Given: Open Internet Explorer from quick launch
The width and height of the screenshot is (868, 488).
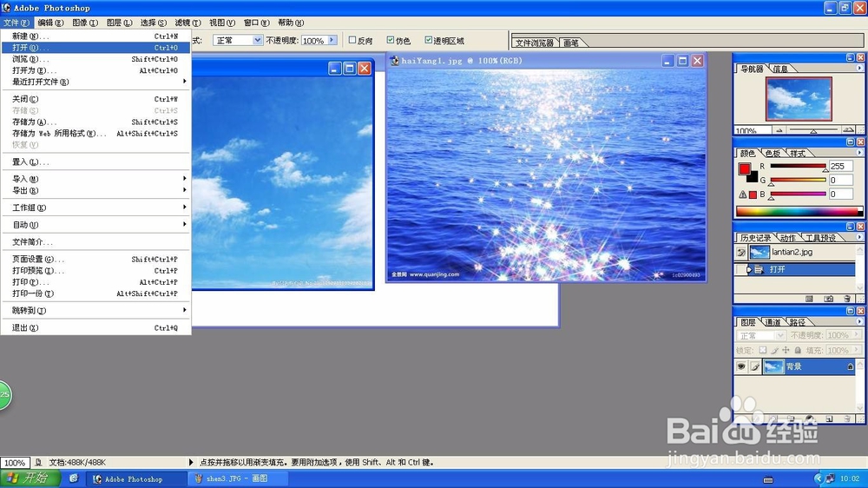Looking at the screenshot, I should pyautogui.click(x=74, y=478).
